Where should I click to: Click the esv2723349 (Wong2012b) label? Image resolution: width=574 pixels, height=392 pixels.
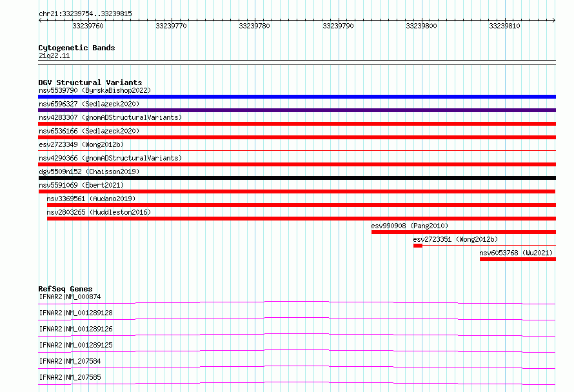pyautogui.click(x=81, y=144)
